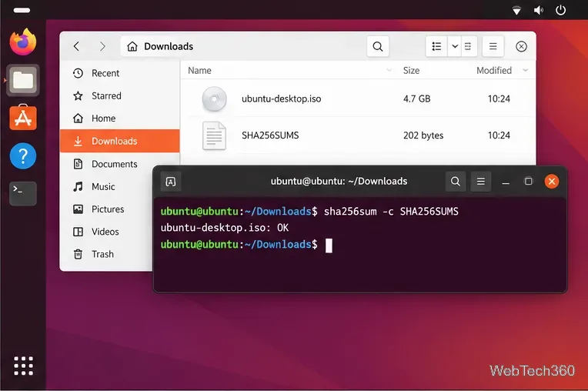This screenshot has height=391, width=588.
Task: Close the Terminal window
Action: click(552, 182)
